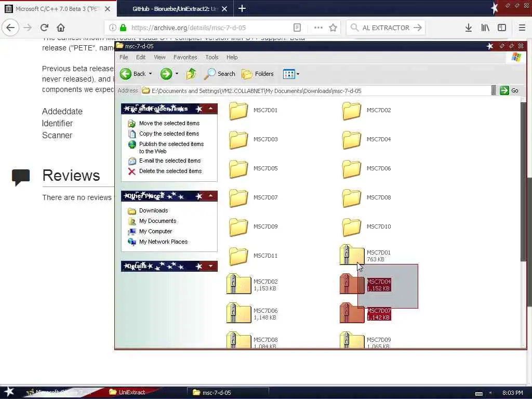Open My Network Places link
Image resolution: width=532 pixels, height=399 pixels.
pyautogui.click(x=163, y=242)
